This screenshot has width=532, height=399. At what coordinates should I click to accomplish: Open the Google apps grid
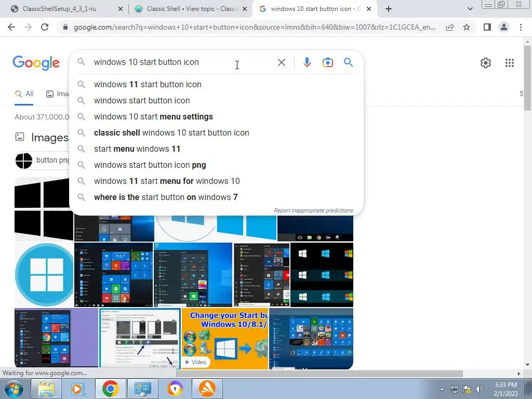509,63
